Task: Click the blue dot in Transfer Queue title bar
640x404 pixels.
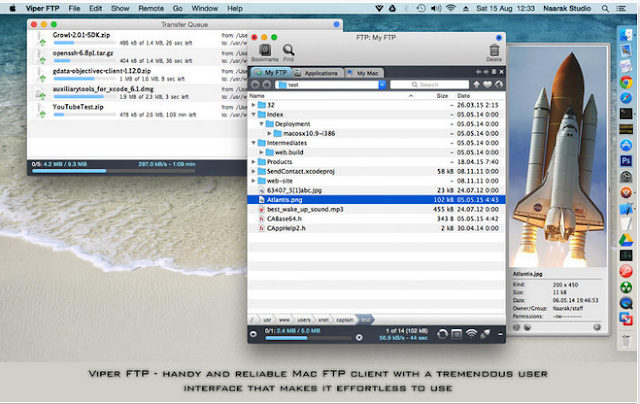Action: coord(336,24)
